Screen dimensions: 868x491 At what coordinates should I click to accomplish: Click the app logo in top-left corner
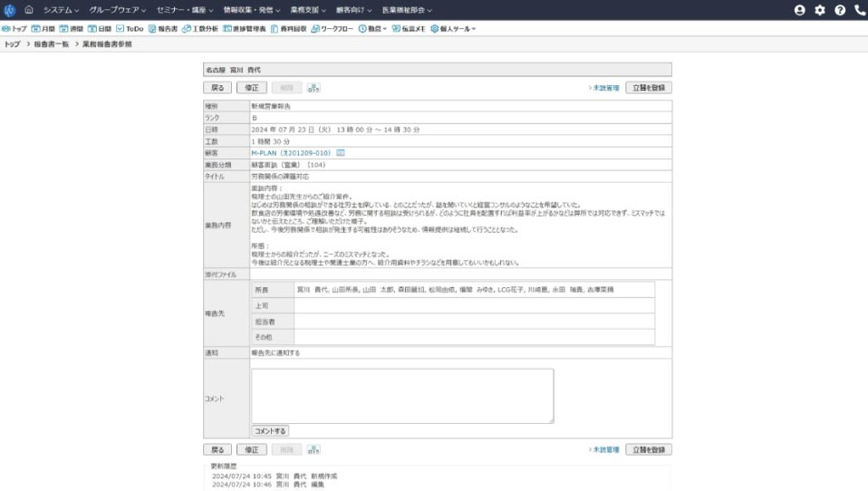(9, 10)
